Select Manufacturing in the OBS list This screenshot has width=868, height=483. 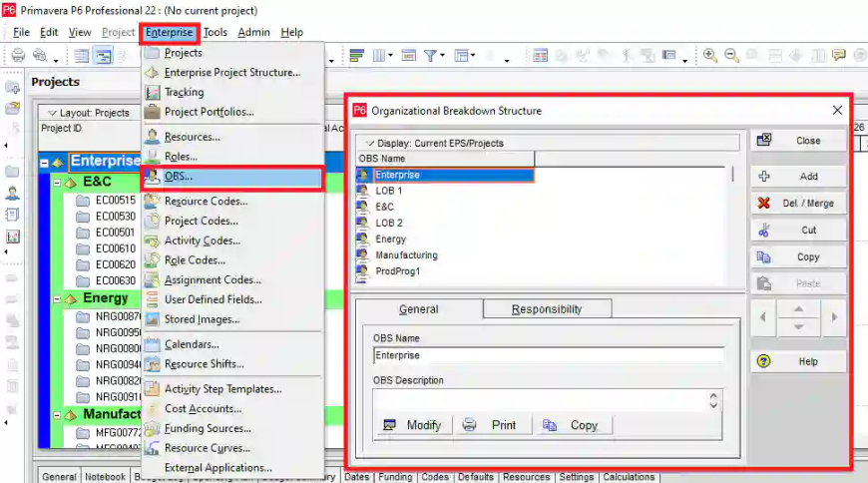pyautogui.click(x=406, y=255)
